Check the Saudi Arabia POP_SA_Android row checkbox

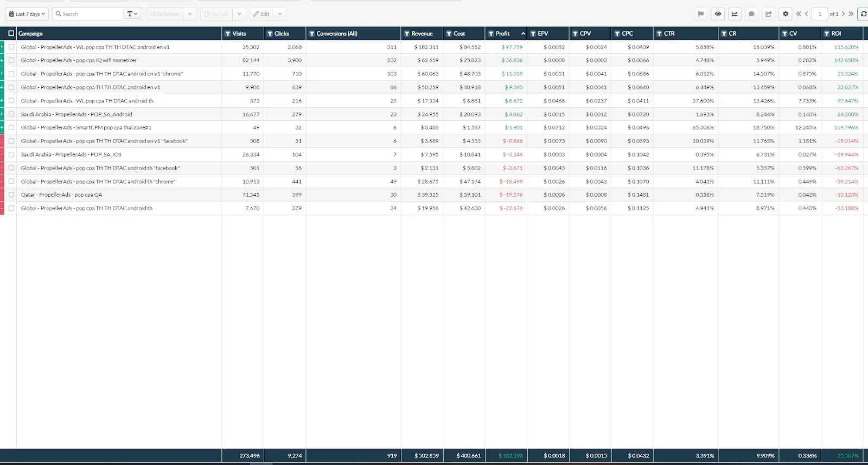point(11,114)
